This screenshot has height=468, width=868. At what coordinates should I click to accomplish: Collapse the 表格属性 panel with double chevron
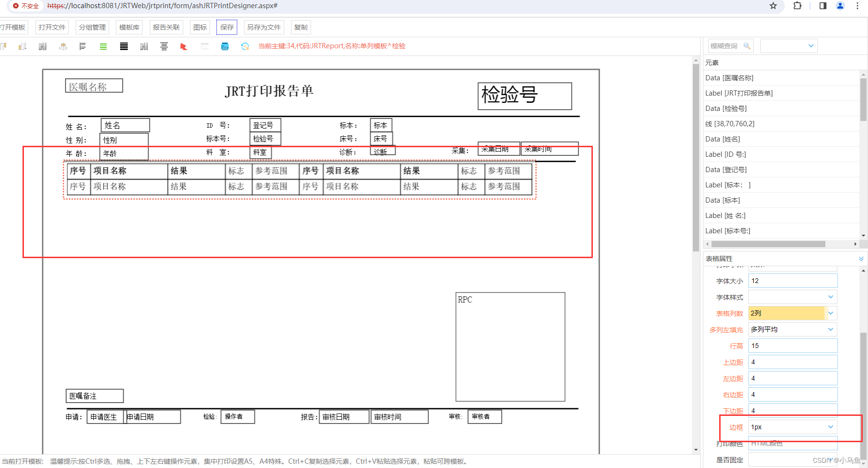tap(861, 259)
